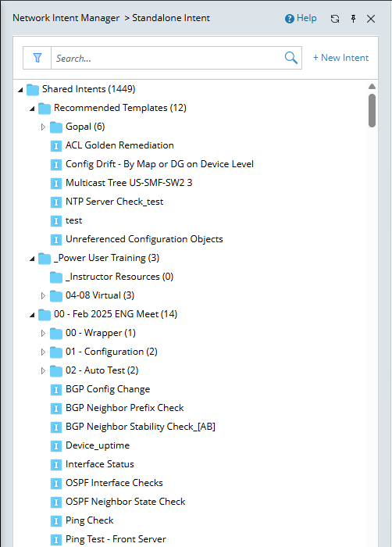Click the Shared Intents folder icon

pyautogui.click(x=33, y=90)
